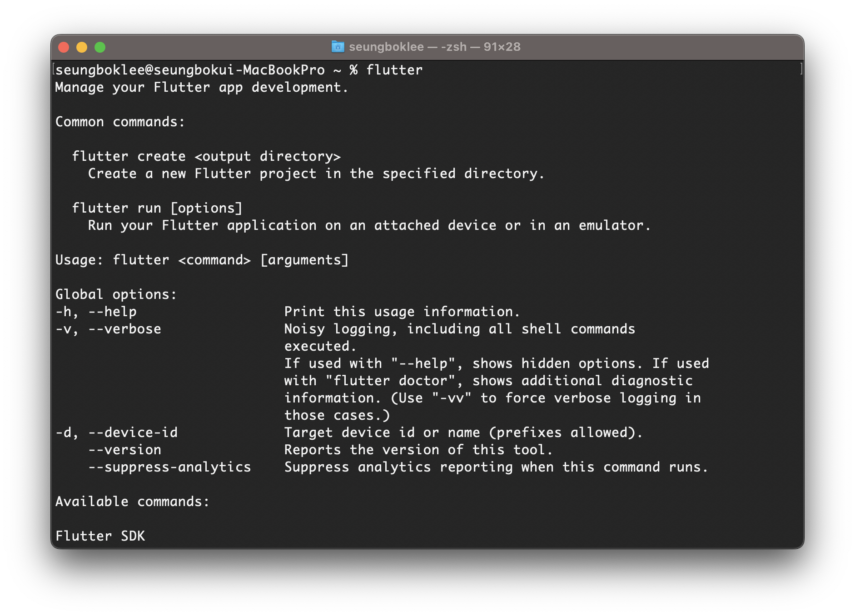The width and height of the screenshot is (855, 616).
Task: Click the '-h, --help' option
Action: coord(96,312)
